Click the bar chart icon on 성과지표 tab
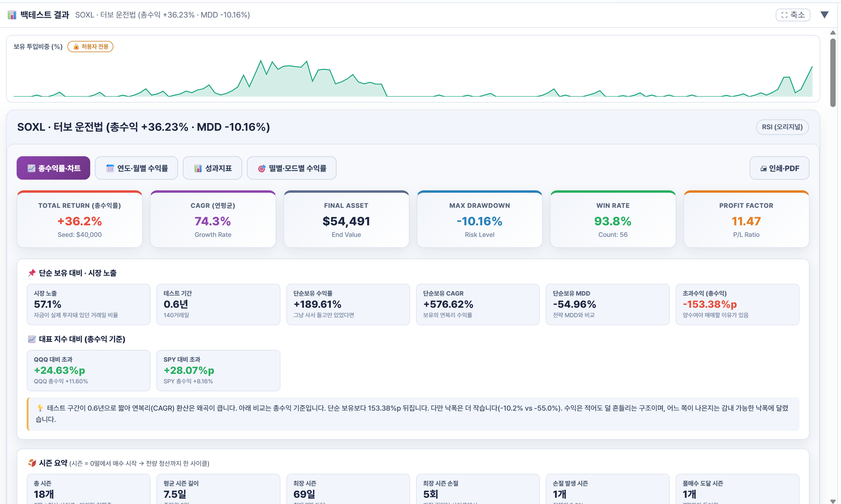Image resolution: width=841 pixels, height=504 pixels. [198, 168]
